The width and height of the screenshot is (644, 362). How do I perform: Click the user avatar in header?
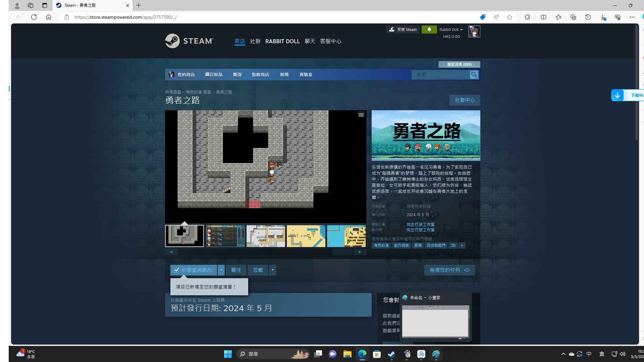[474, 32]
